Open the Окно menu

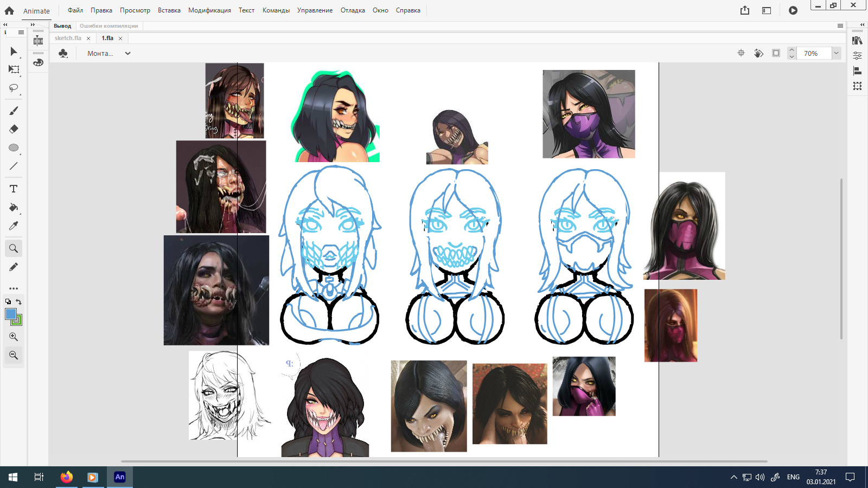tap(380, 10)
